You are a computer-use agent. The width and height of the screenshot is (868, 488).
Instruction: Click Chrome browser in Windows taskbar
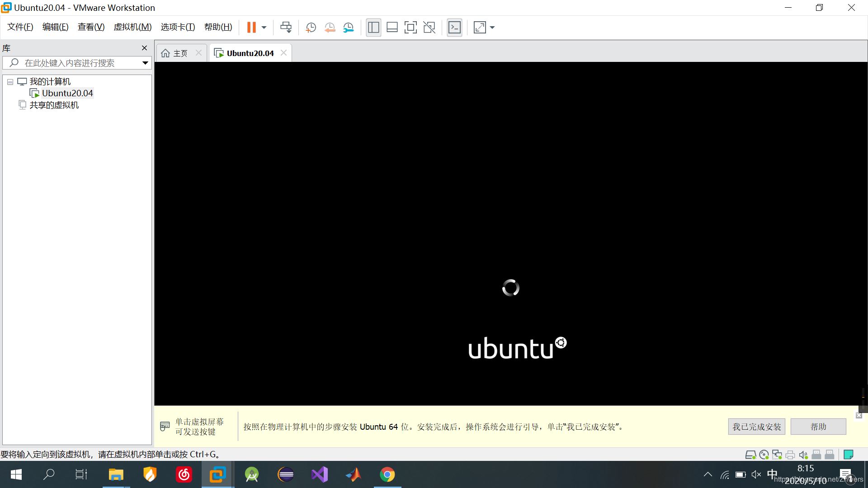tap(387, 475)
